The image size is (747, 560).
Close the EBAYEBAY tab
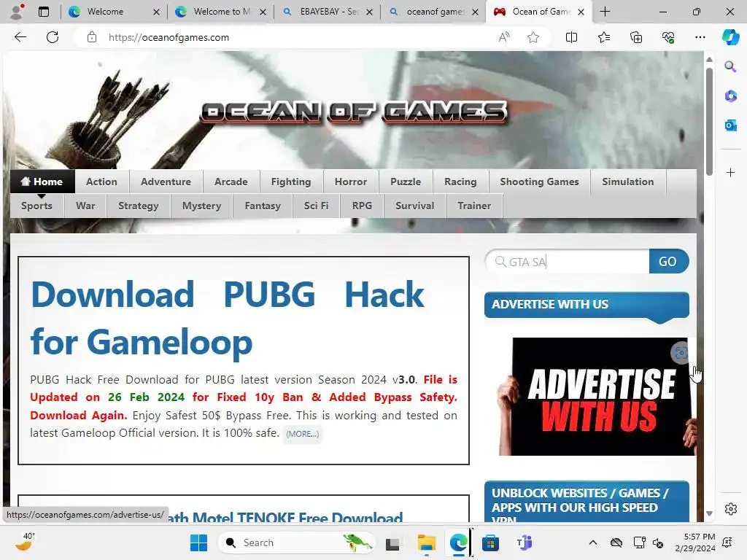point(369,12)
